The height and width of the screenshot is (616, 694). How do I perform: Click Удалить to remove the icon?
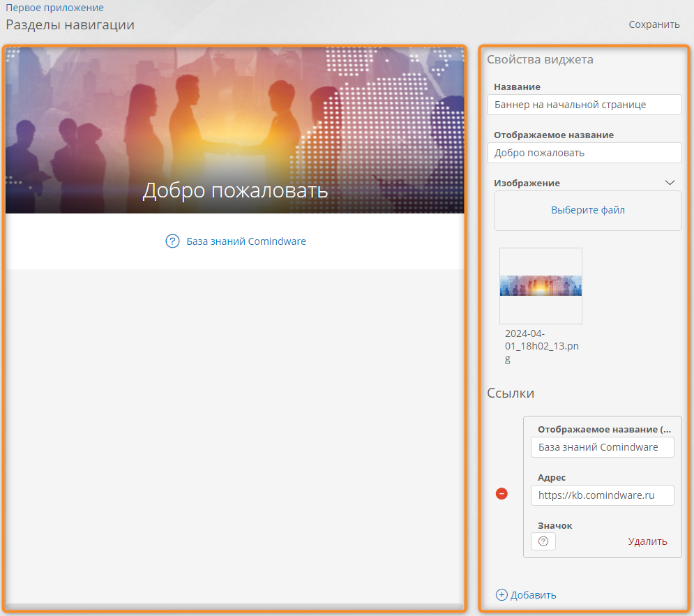pyautogui.click(x=647, y=541)
